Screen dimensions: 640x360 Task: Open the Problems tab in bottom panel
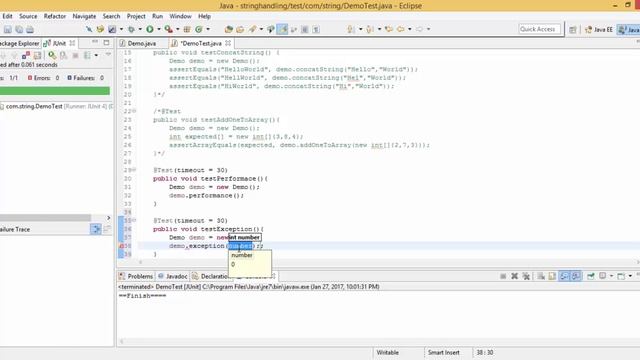pyautogui.click(x=136, y=276)
